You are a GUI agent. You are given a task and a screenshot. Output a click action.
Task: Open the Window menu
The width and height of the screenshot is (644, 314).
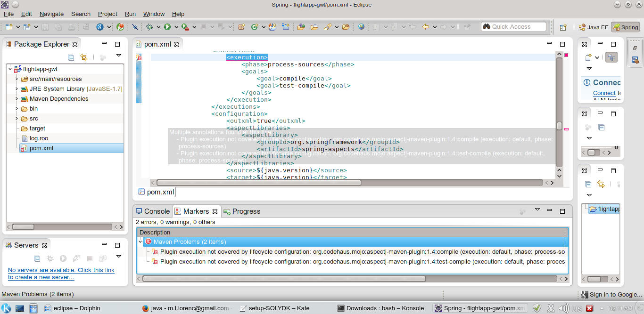pyautogui.click(x=154, y=14)
